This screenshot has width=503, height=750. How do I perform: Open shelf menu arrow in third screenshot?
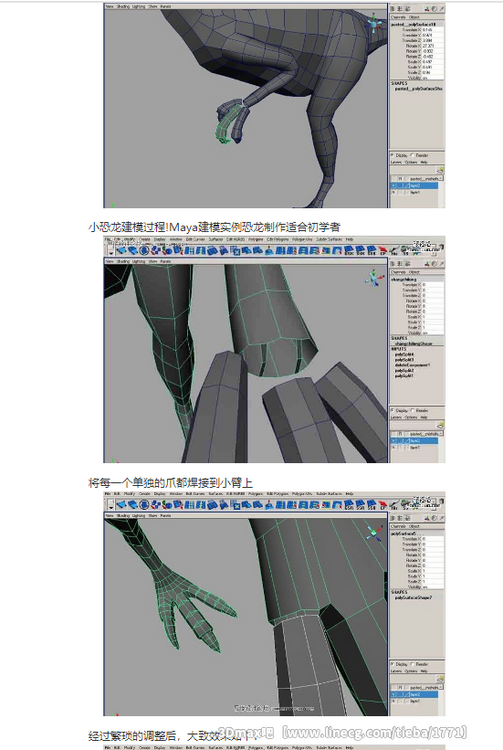111,505
